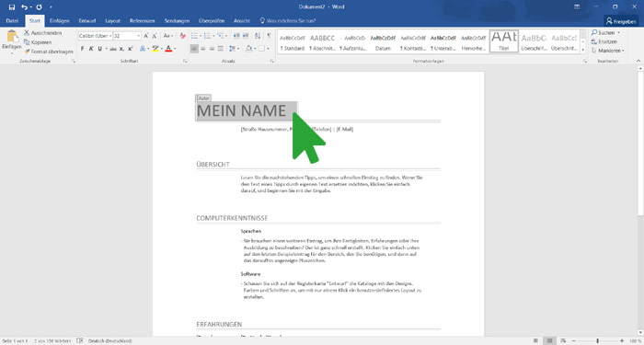644x345 pixels.
Task: Click ribbon display options icon
Action: point(577,7)
